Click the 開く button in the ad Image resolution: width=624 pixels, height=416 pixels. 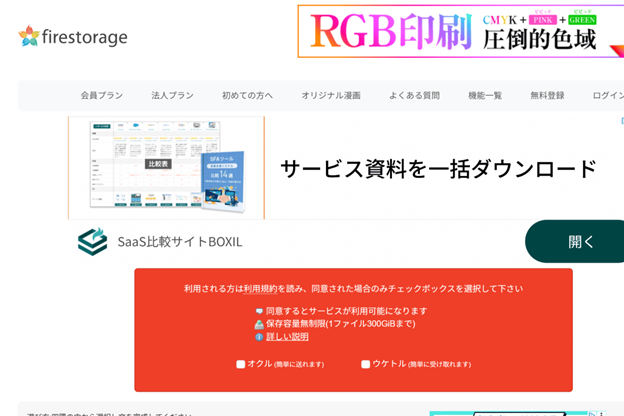pyautogui.click(x=577, y=241)
